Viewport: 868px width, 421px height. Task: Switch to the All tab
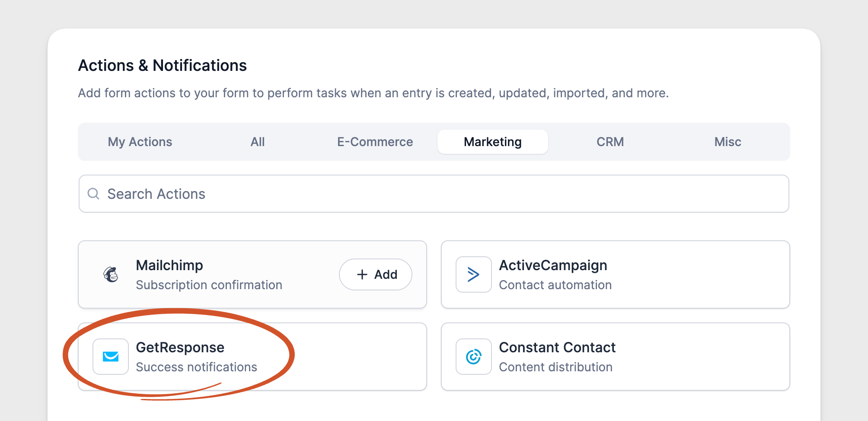[258, 142]
